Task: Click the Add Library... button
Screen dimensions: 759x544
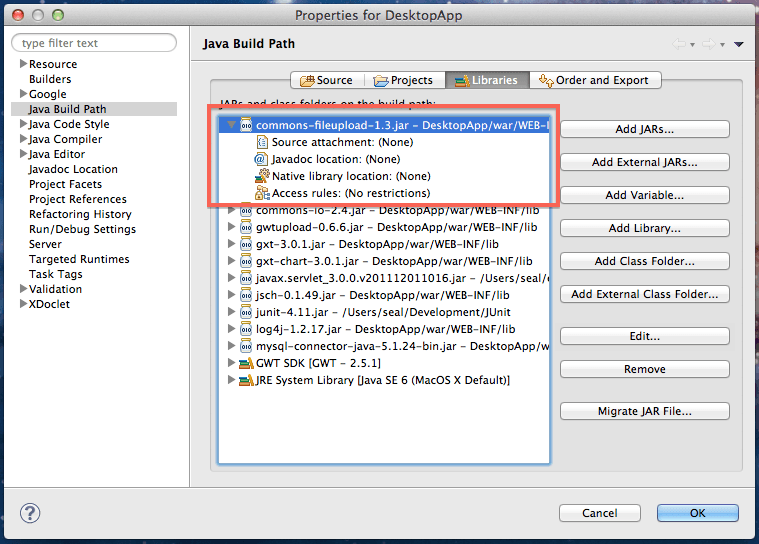Action: point(645,228)
